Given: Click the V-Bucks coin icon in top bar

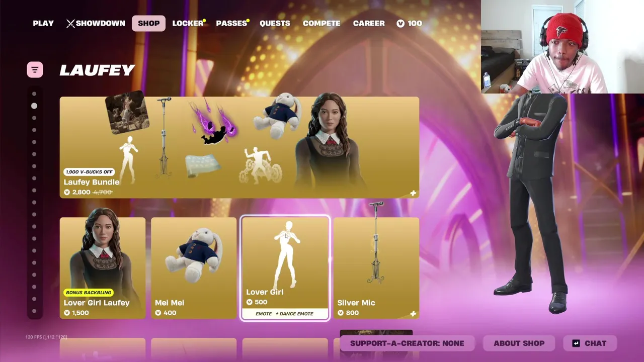Looking at the screenshot, I should (x=400, y=24).
